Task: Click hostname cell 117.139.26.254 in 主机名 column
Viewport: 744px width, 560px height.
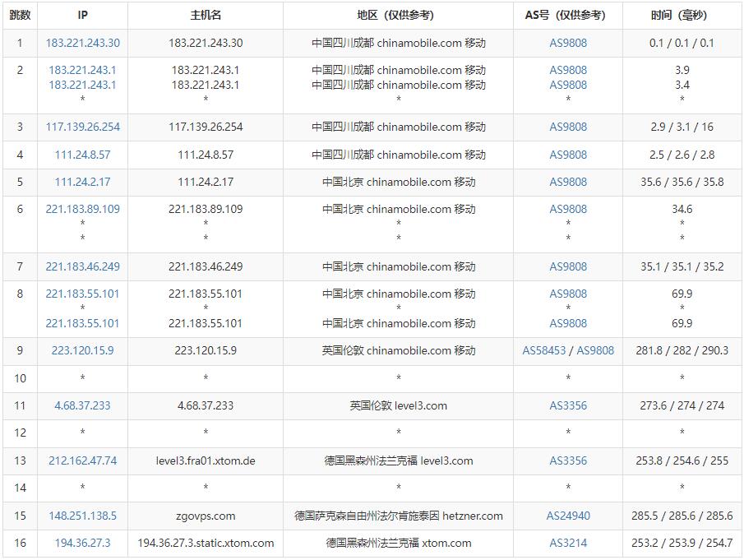Action: point(206,127)
